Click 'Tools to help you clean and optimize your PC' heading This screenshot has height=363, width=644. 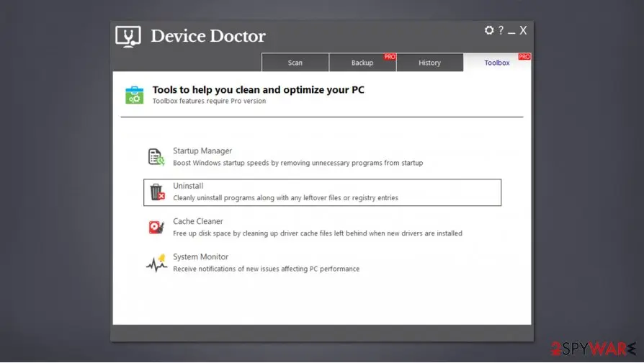259,89
